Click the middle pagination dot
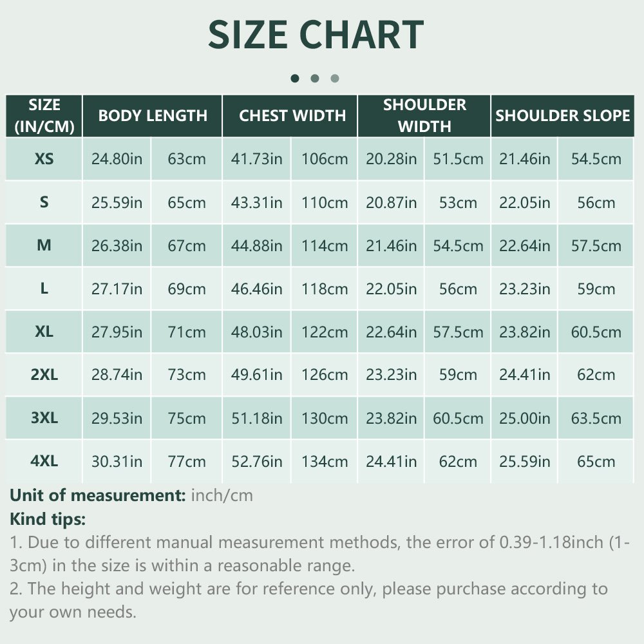 (x=315, y=78)
